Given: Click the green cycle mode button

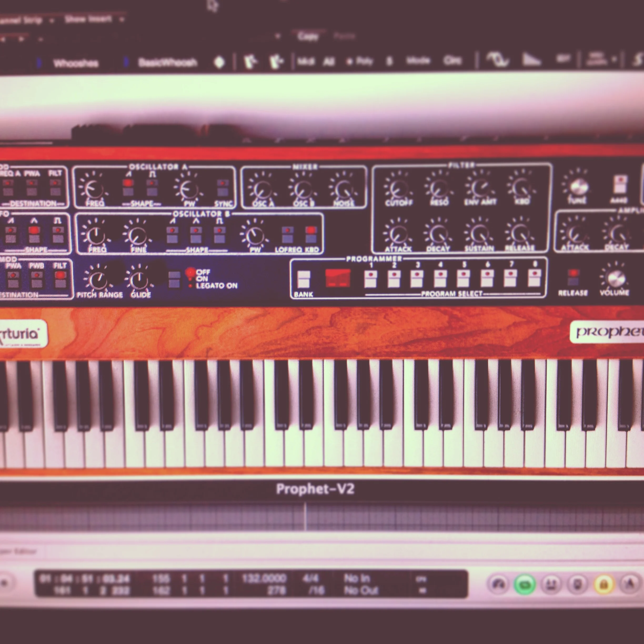Looking at the screenshot, I should coord(524,584).
